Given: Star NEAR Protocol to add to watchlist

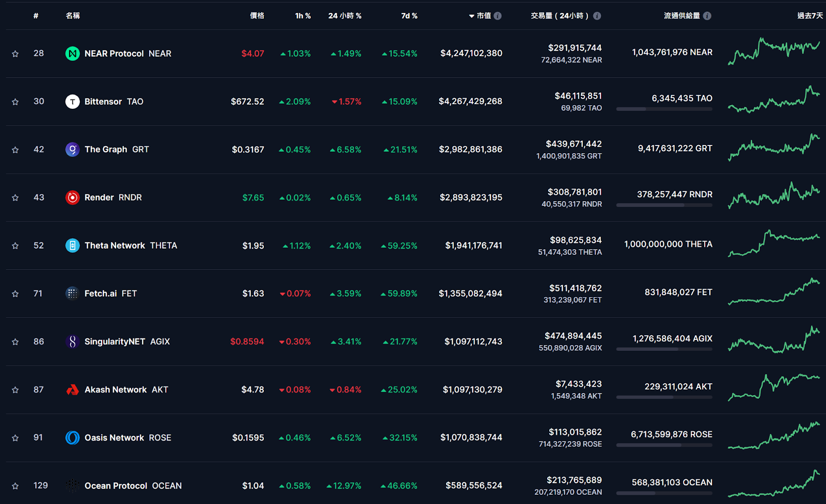Looking at the screenshot, I should click(15, 54).
